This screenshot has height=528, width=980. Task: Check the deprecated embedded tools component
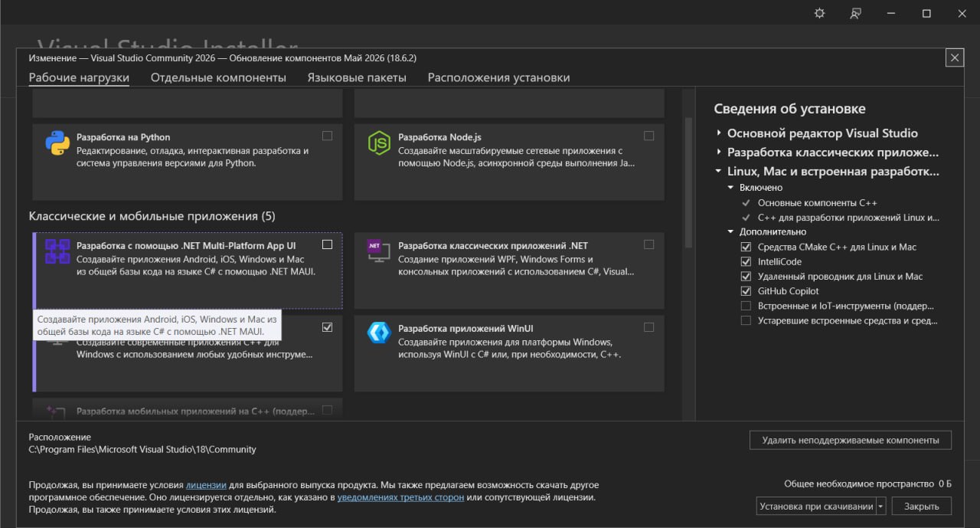pyautogui.click(x=746, y=320)
